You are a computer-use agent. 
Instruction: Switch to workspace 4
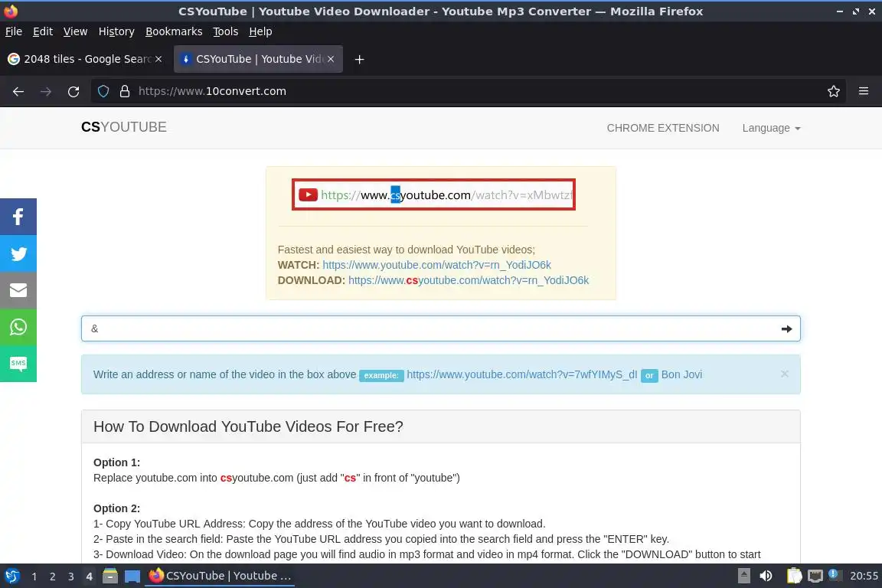89,577
